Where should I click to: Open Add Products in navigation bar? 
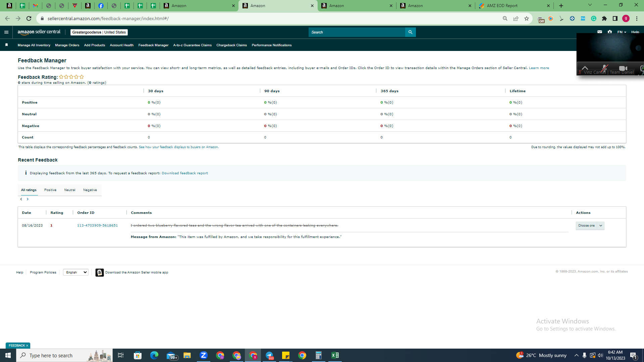pyautogui.click(x=95, y=45)
